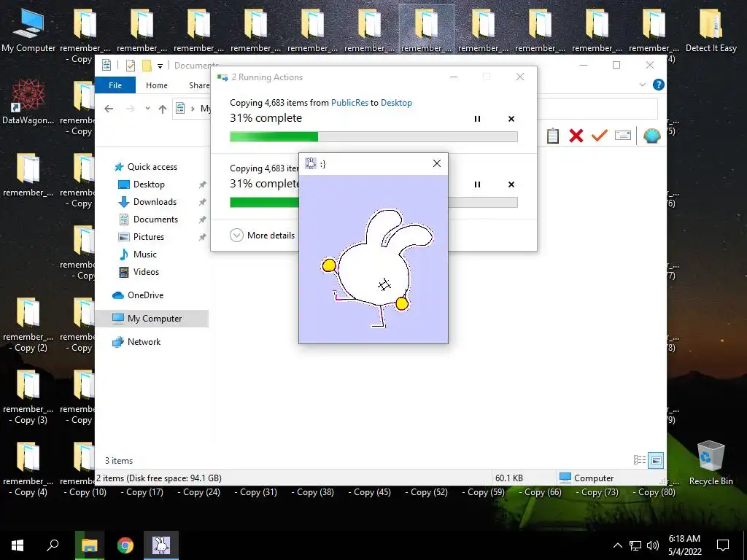Select the Detect It Easy folder
Viewport: 747px width, 560px height.
(x=711, y=29)
